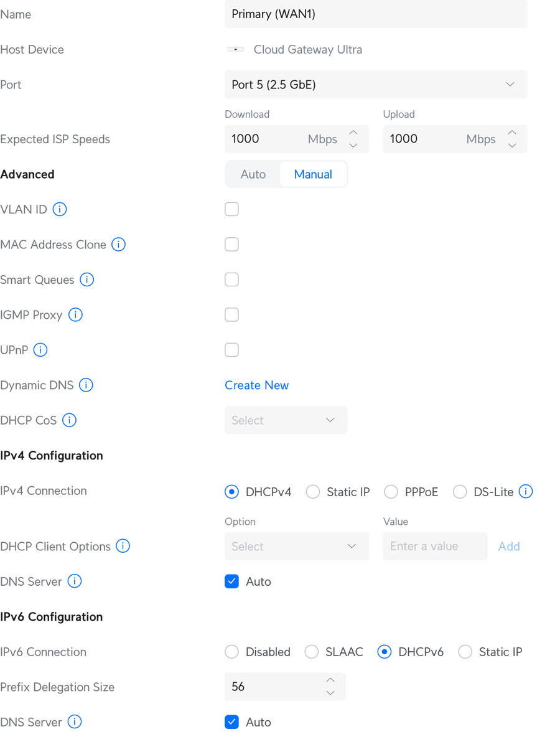Click the Smart Queues info icon
This screenshot has height=747, width=560.
87,280
